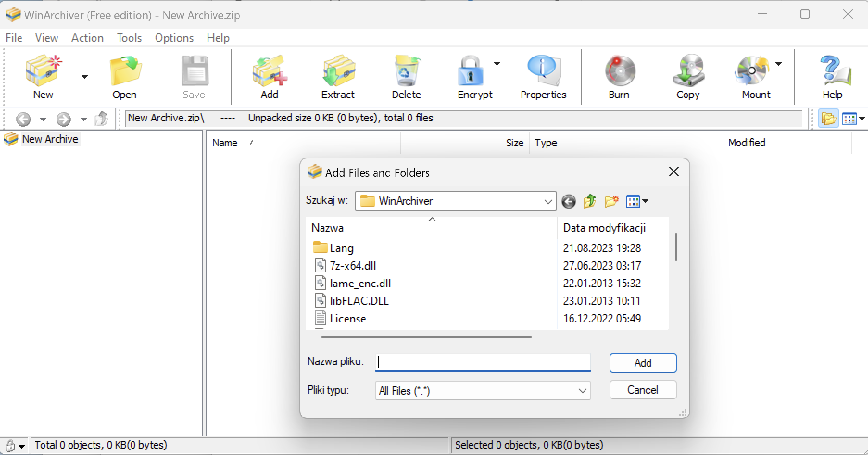
Task: Expand the New archive dropdown arrow
Action: 85,77
